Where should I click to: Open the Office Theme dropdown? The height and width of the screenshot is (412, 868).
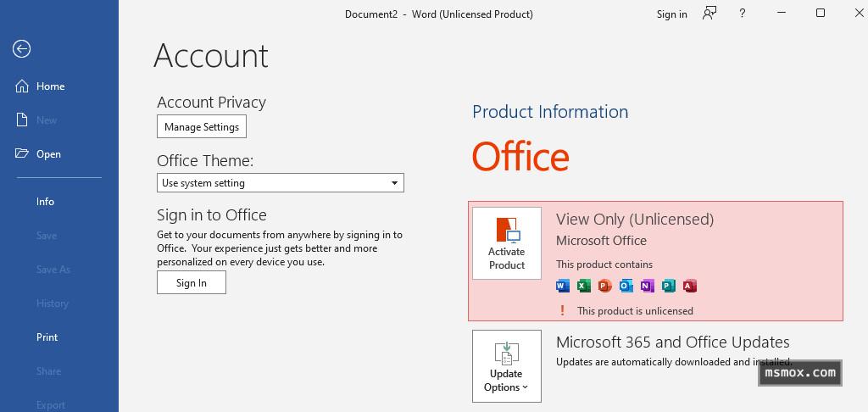click(281, 183)
